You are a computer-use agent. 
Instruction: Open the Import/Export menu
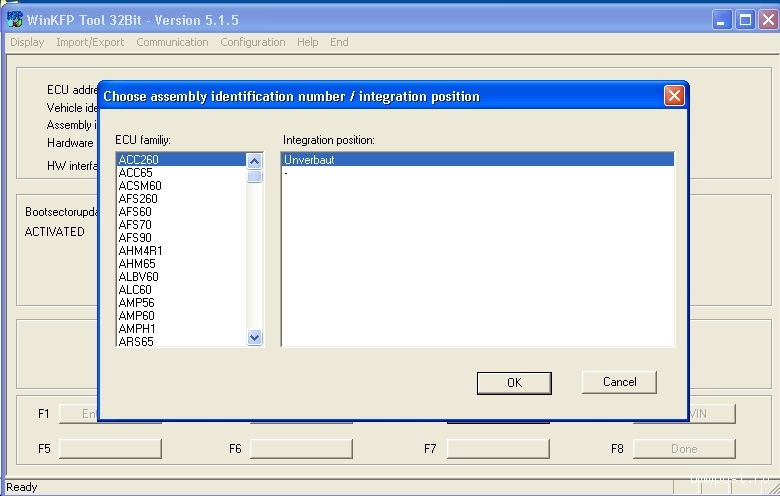[90, 42]
